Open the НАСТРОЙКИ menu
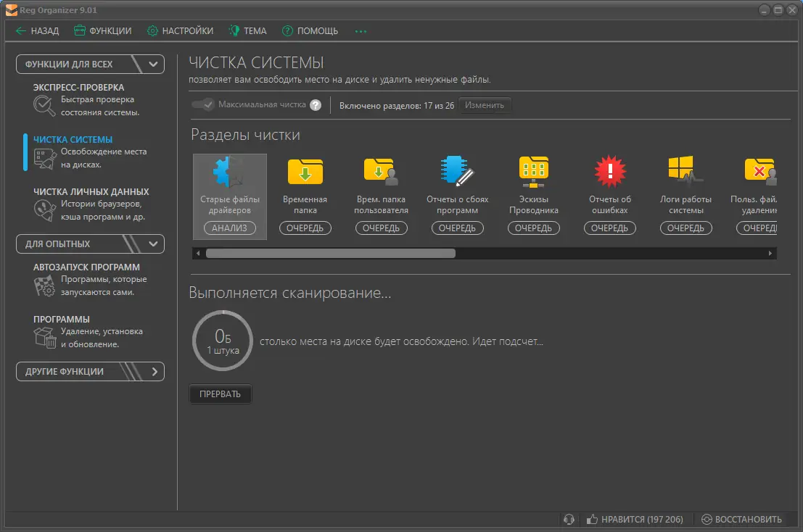 tap(181, 30)
